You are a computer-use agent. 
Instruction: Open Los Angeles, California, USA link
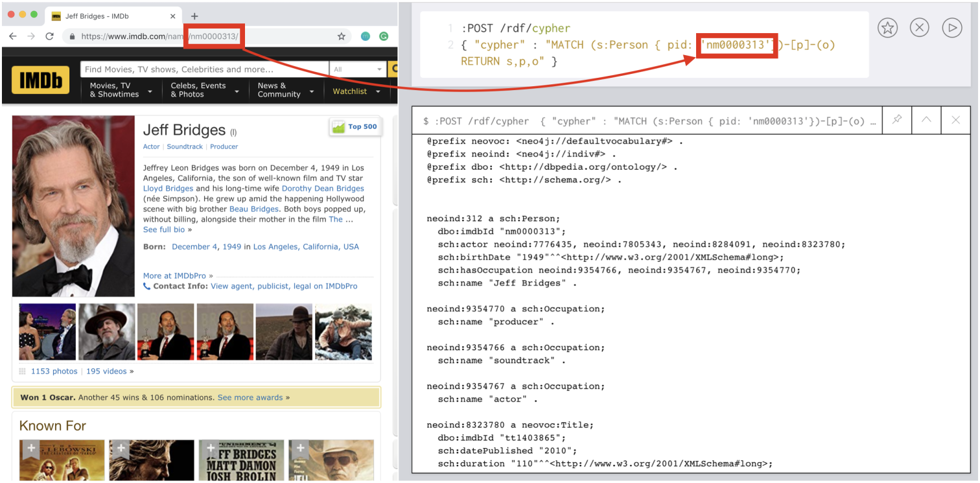pyautogui.click(x=306, y=247)
